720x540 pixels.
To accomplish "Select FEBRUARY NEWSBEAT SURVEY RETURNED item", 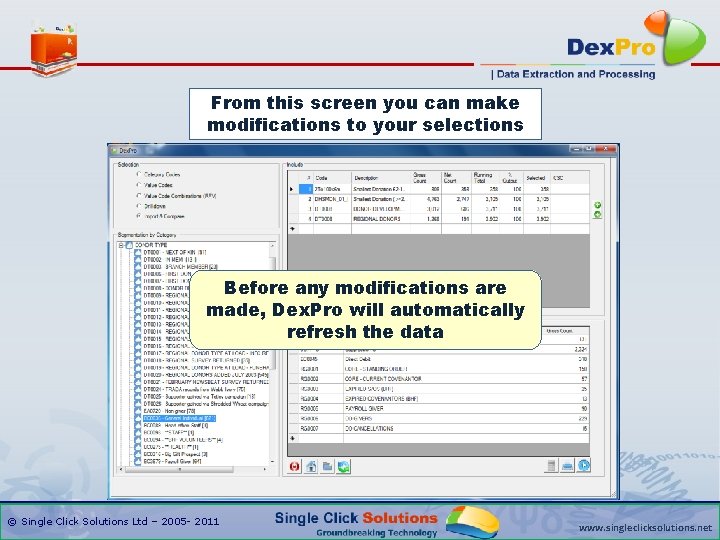I will pyautogui.click(x=206, y=382).
